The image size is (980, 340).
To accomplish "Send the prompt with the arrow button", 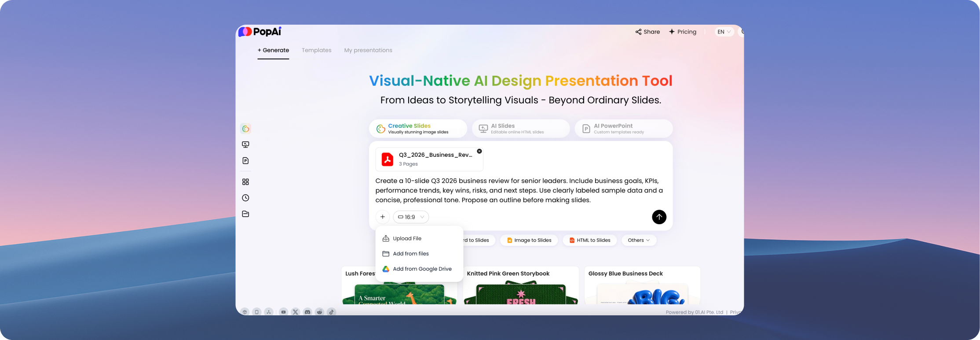I will 659,217.
